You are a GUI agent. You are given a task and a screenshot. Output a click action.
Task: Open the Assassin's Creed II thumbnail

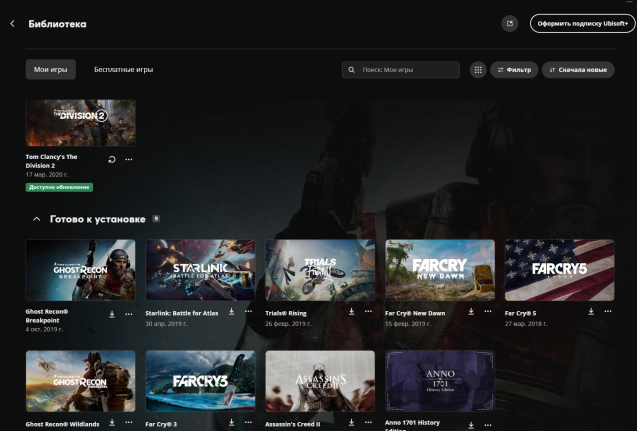320,381
